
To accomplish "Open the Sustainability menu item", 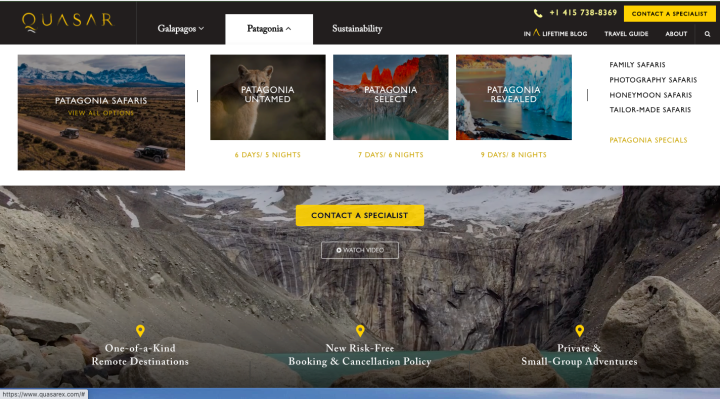I will tap(357, 28).
